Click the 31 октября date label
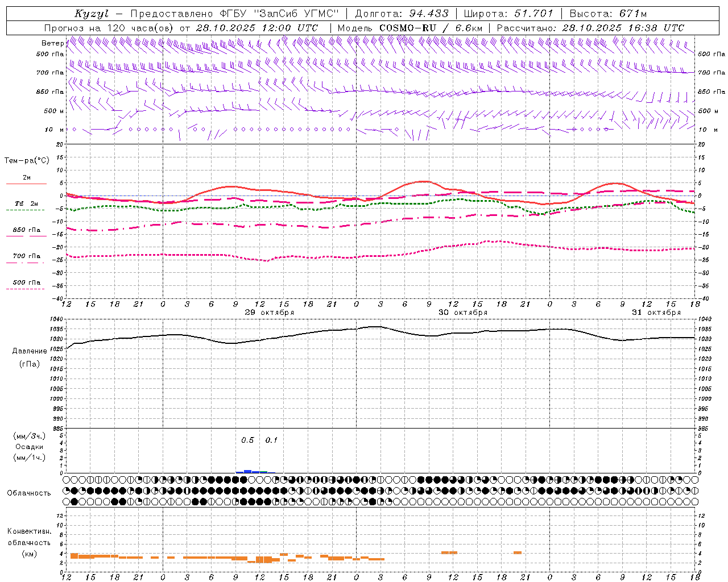Viewport: 728px width, 582px height. click(656, 313)
